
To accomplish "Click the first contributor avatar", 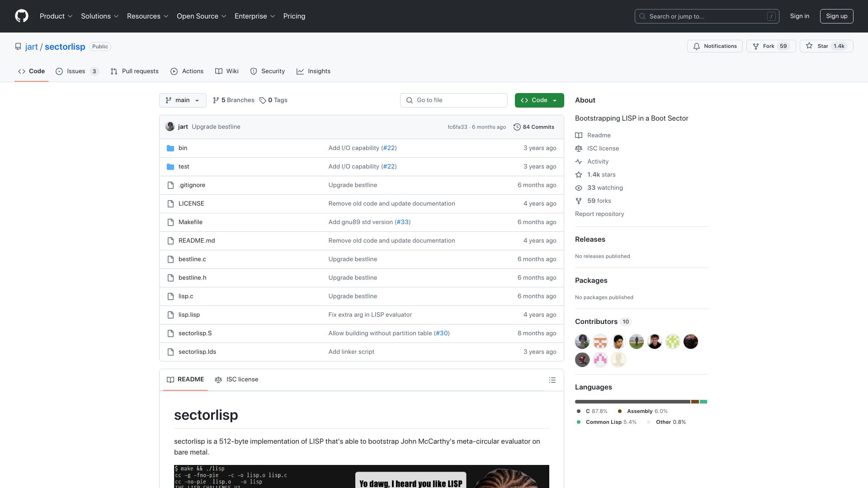I will (582, 342).
